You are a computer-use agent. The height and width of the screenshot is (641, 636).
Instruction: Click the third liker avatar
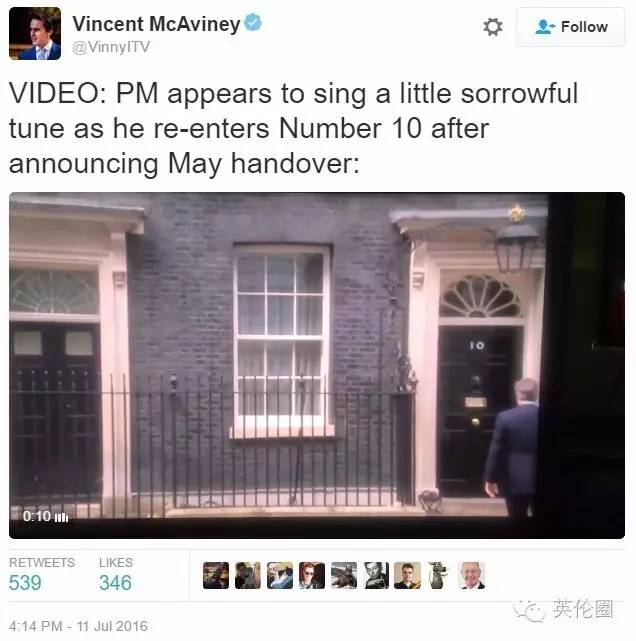point(280,576)
